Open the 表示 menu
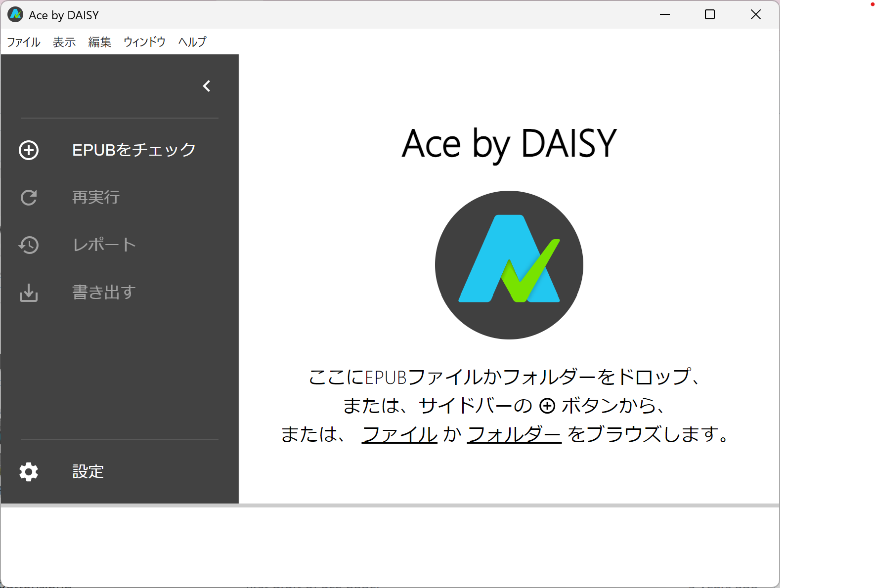 64,42
